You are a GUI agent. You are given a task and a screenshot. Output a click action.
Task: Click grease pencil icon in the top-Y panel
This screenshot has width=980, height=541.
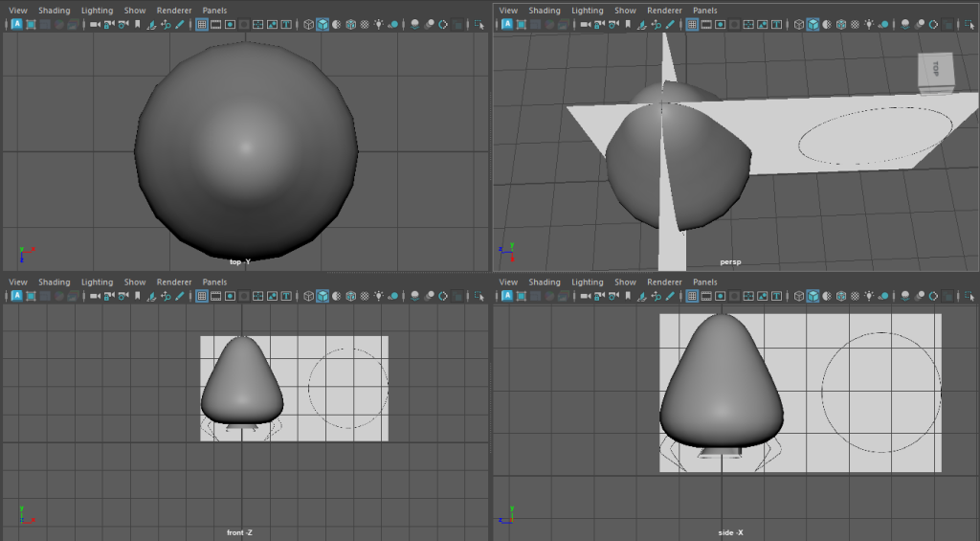click(x=180, y=25)
